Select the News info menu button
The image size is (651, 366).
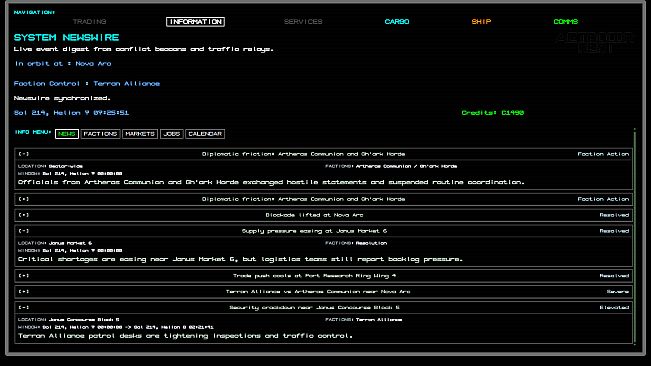tap(67, 134)
